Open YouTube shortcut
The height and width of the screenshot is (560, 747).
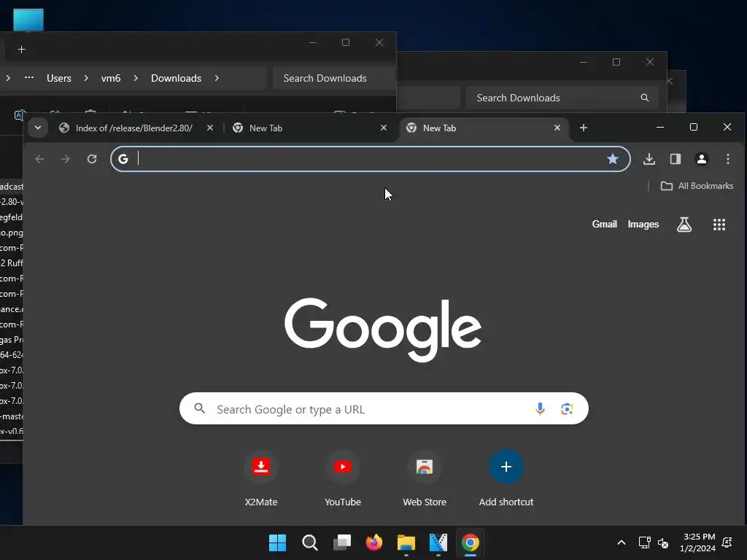pos(343,478)
